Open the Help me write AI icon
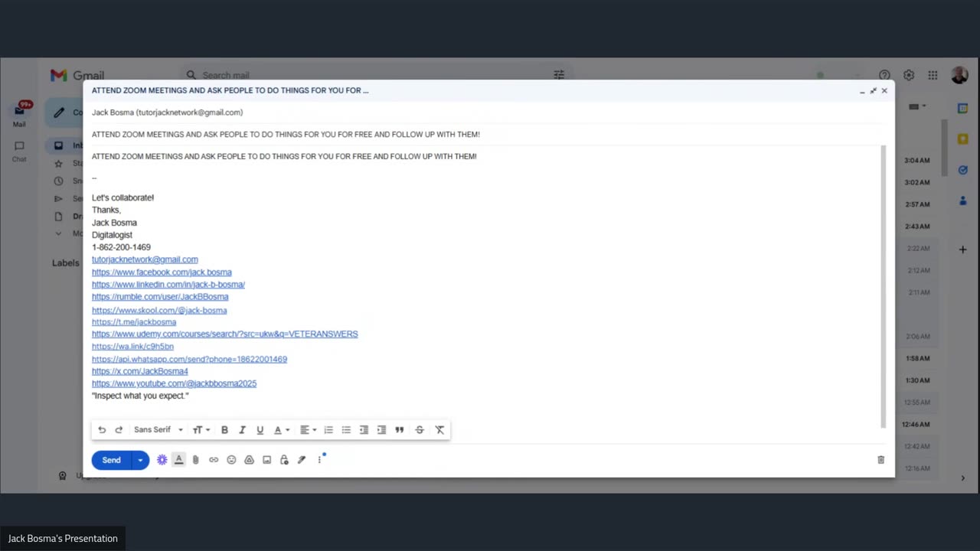The image size is (980, 551). click(x=162, y=460)
